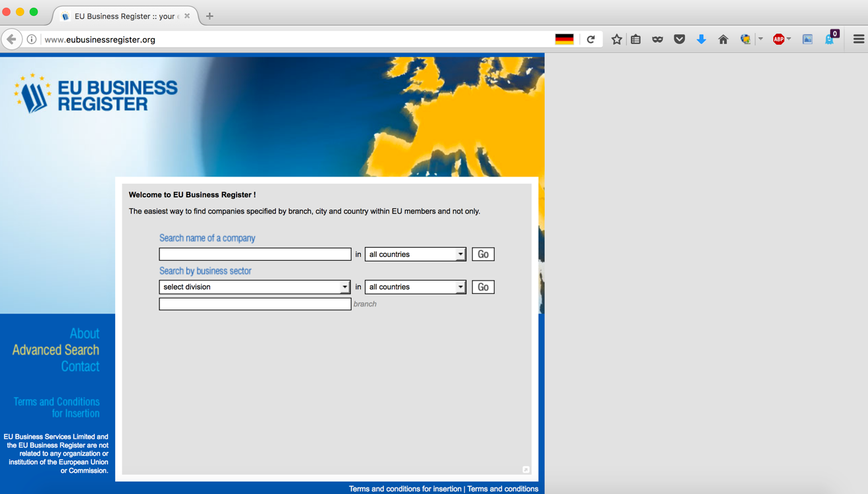Open the select division dropdown

tap(255, 287)
